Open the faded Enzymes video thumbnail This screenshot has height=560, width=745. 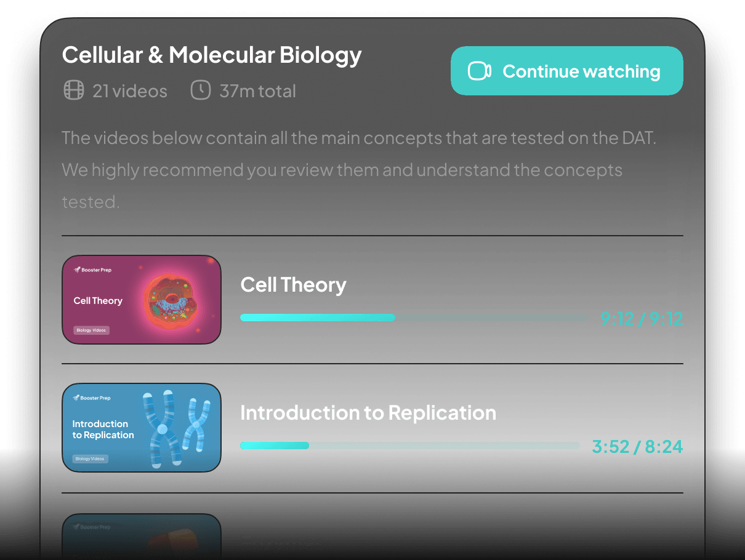click(142, 537)
